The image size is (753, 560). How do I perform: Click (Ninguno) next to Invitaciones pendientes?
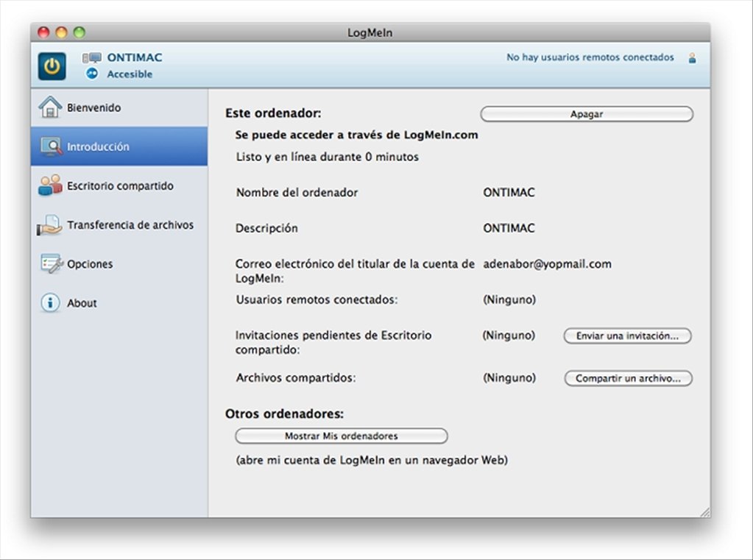[509, 336]
